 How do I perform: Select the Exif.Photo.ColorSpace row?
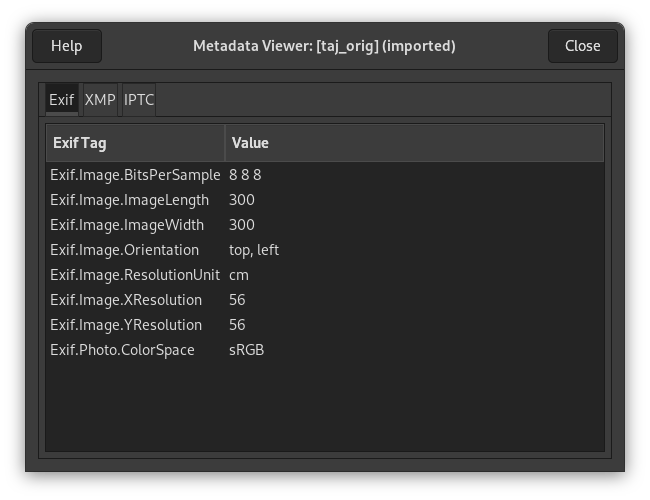point(123,350)
